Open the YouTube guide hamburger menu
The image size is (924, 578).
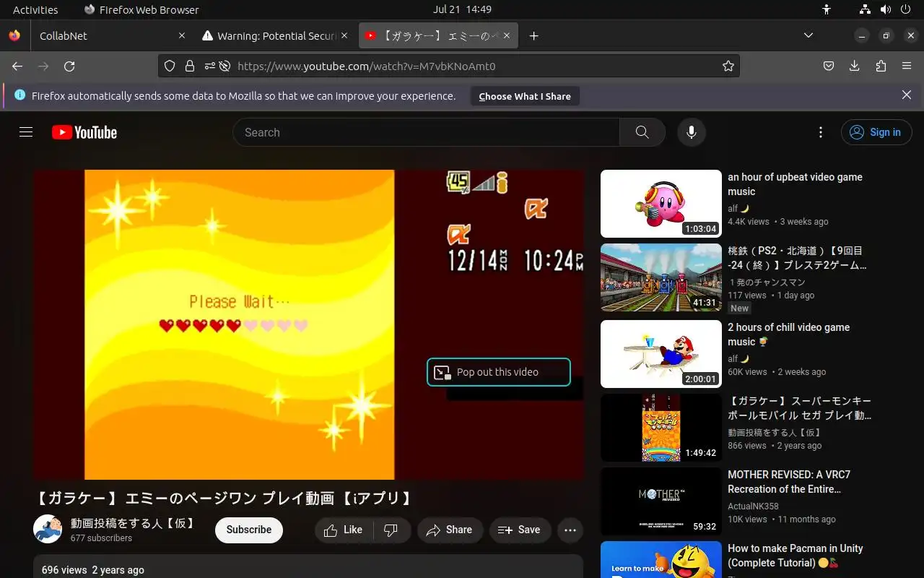(x=26, y=132)
